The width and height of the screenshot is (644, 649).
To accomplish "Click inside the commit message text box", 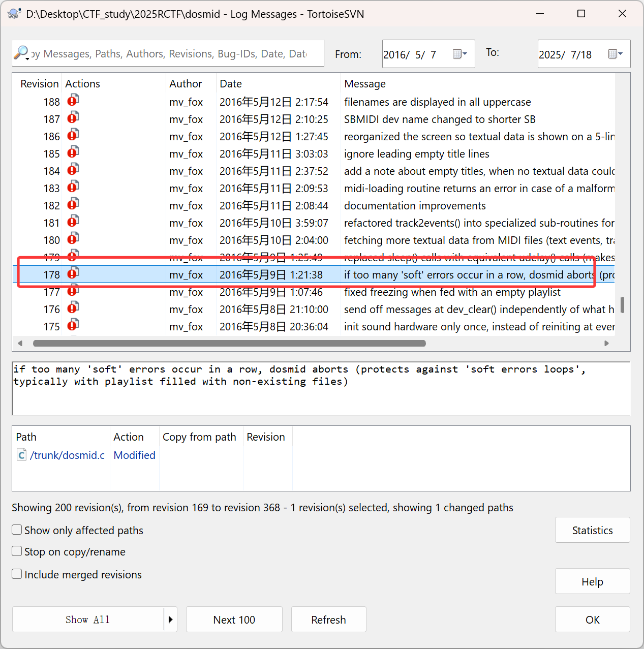I will coord(321,388).
